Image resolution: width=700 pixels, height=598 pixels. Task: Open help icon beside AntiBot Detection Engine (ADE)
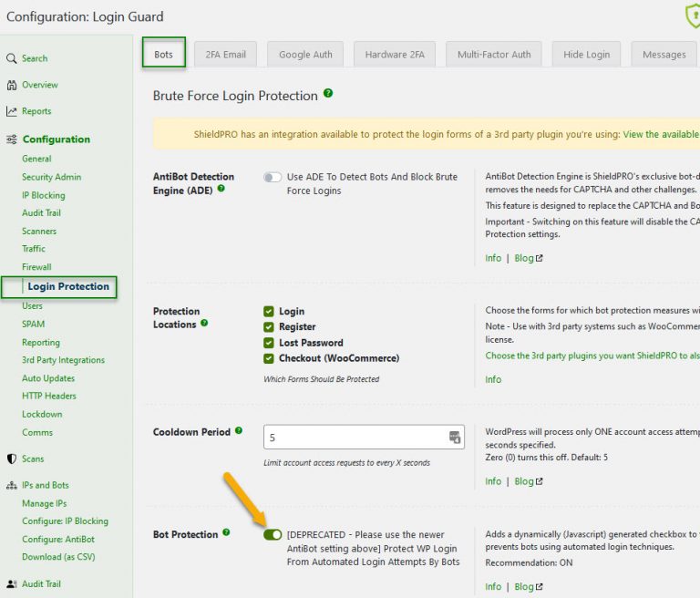pyautogui.click(x=221, y=189)
